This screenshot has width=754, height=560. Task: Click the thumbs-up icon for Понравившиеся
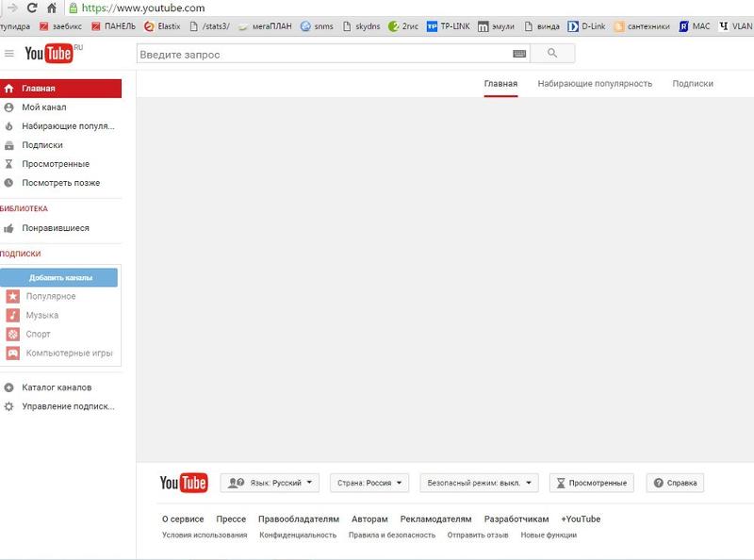click(8, 228)
